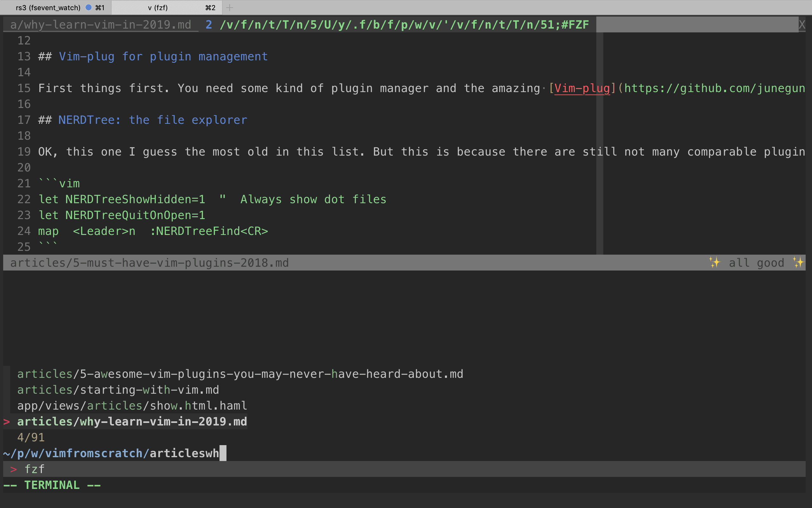Click the '> fzf' terminal status line
The width and height of the screenshot is (812, 508).
(x=404, y=469)
